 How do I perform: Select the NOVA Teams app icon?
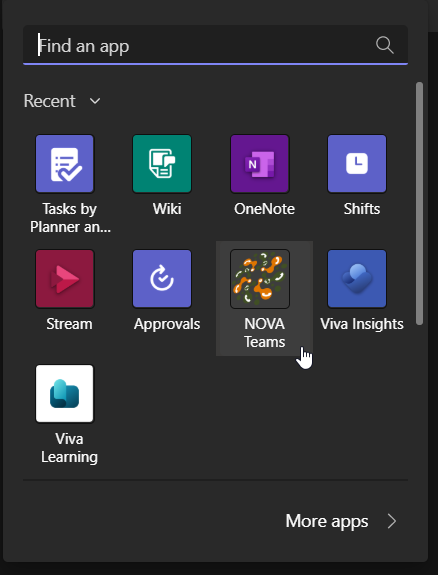(x=260, y=279)
